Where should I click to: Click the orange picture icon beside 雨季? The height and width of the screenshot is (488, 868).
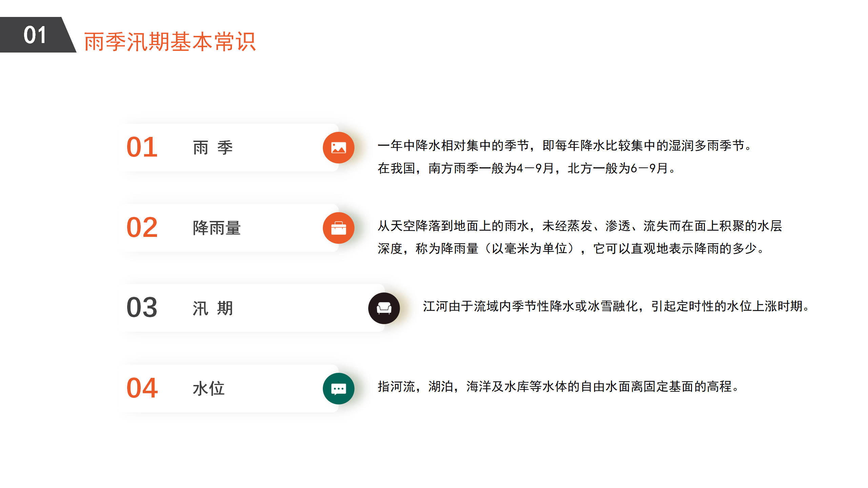point(338,148)
